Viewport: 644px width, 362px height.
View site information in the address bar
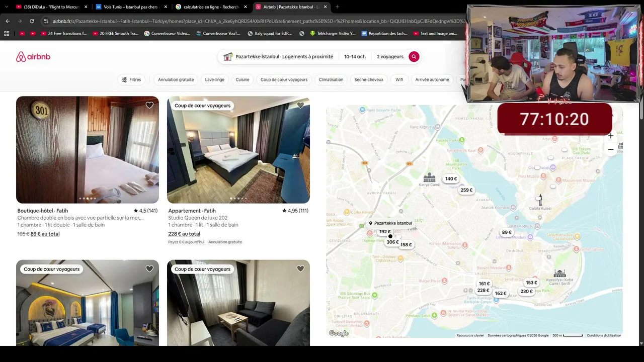(x=46, y=21)
